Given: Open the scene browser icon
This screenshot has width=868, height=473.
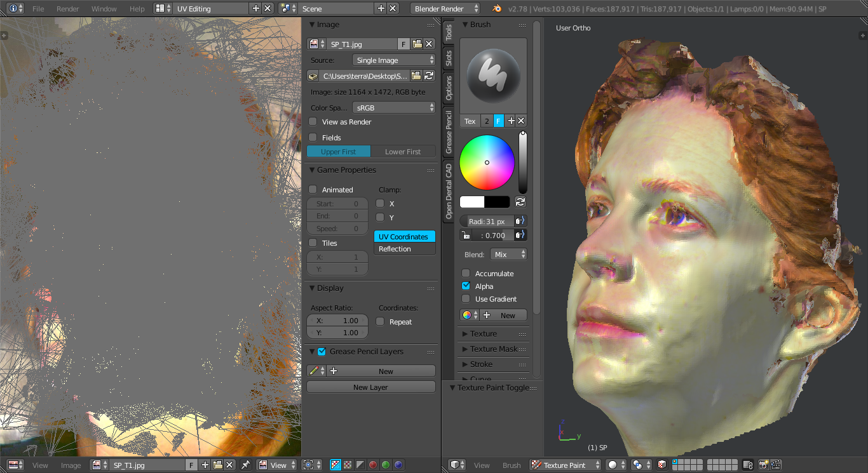Looking at the screenshot, I should click(288, 8).
